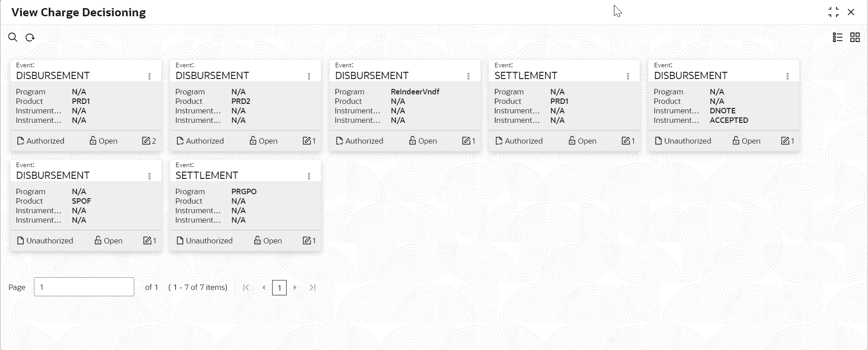Open options menu on PRGPO settlement card
Screen dimensions: 868x350
[309, 176]
